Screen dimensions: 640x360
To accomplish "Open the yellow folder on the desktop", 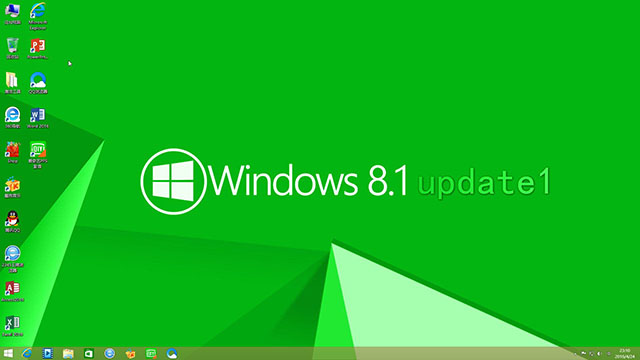I will tap(12, 83).
